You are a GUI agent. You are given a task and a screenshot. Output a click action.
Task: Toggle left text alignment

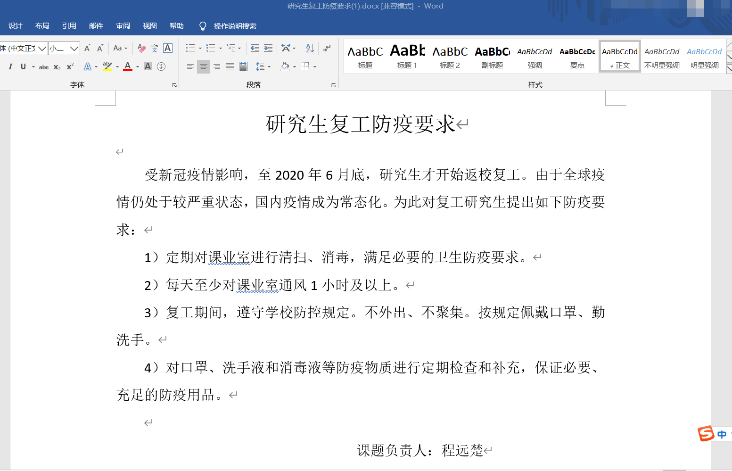tap(188, 67)
